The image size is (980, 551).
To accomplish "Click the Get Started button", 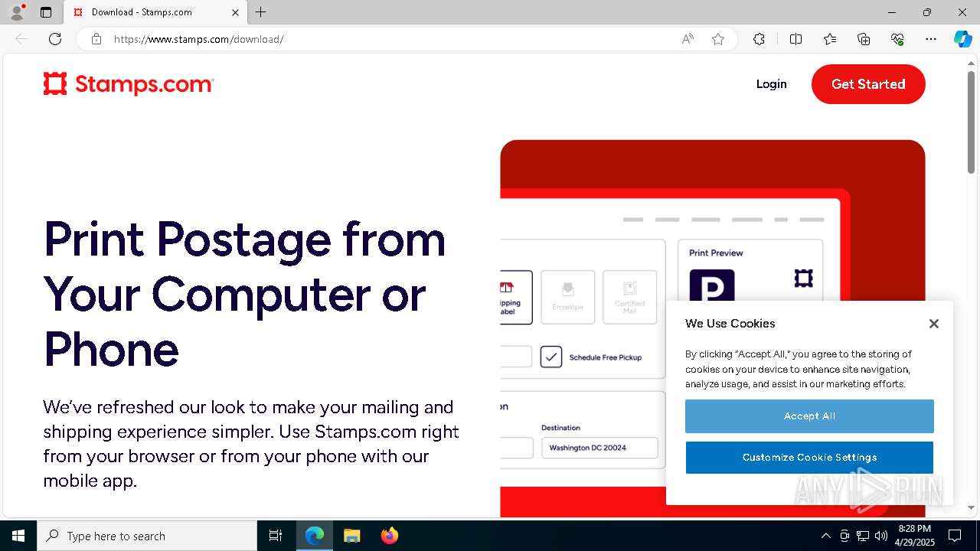I will (868, 84).
